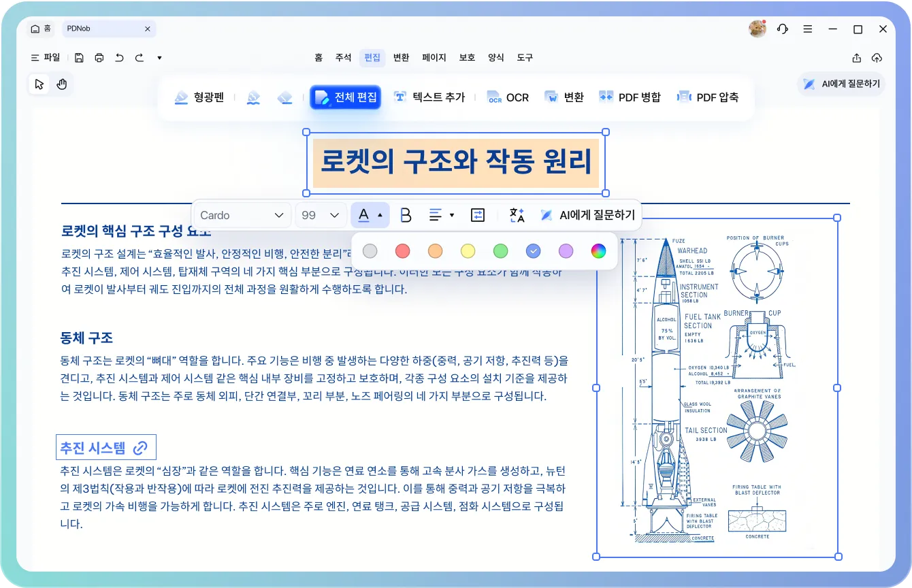Click the link icon beside 추진 시스템
The height and width of the screenshot is (588, 912).
140,447
